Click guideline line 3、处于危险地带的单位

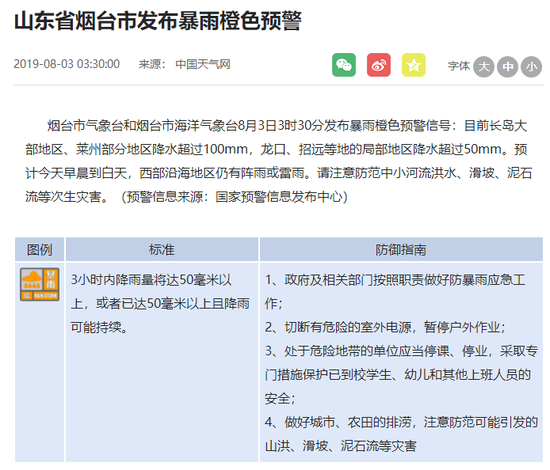(x=401, y=351)
